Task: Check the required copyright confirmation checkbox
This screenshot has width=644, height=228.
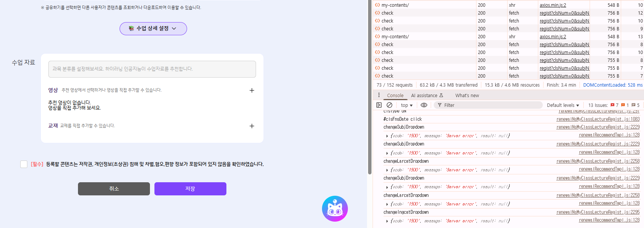Action: 24,164
